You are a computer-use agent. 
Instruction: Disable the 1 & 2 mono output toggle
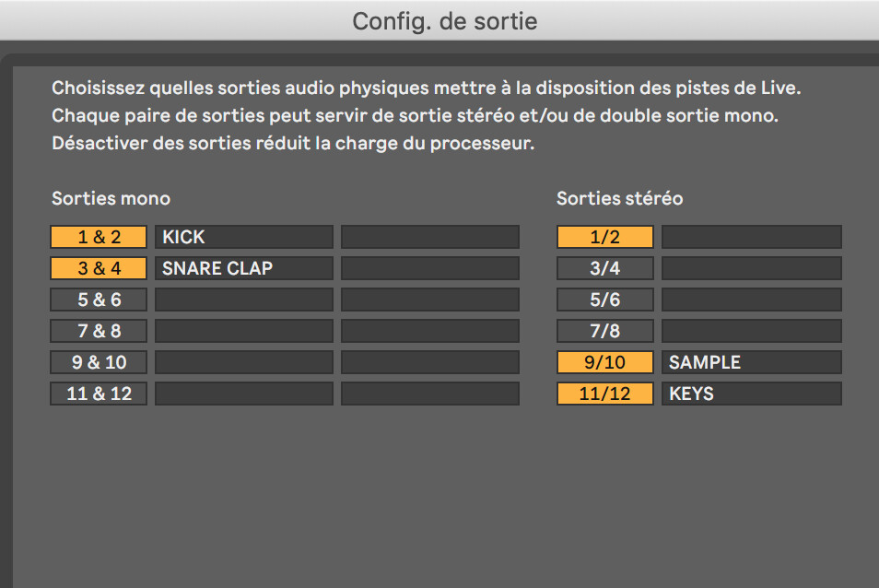tap(99, 237)
